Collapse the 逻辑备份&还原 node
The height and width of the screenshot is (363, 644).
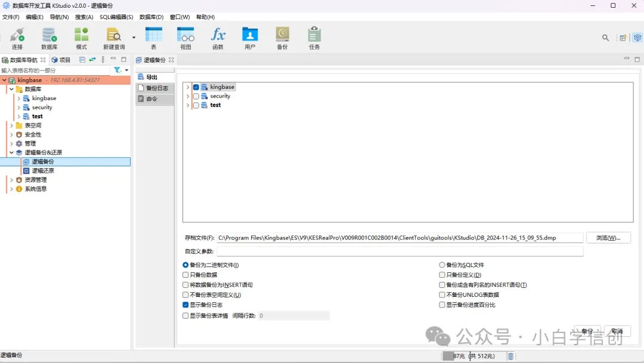tap(11, 153)
